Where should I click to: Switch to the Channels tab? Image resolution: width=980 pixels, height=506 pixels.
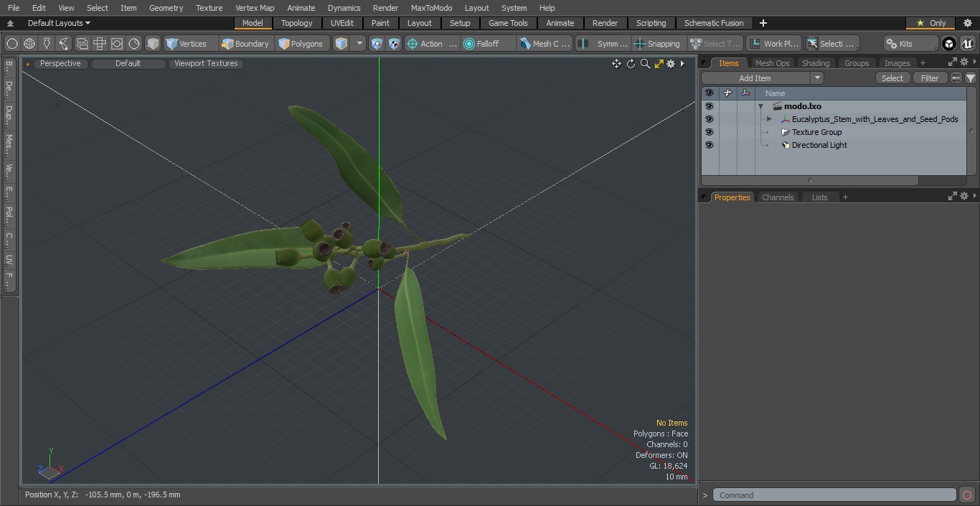click(778, 197)
